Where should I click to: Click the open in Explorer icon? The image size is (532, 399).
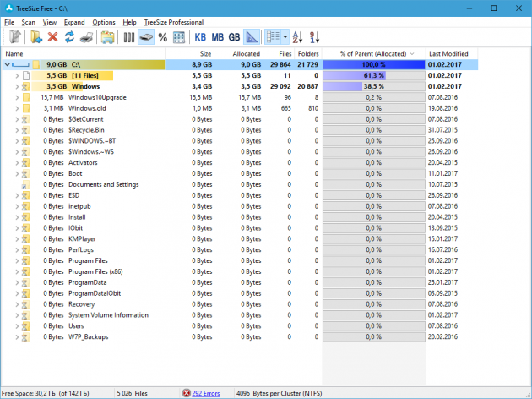107,37
